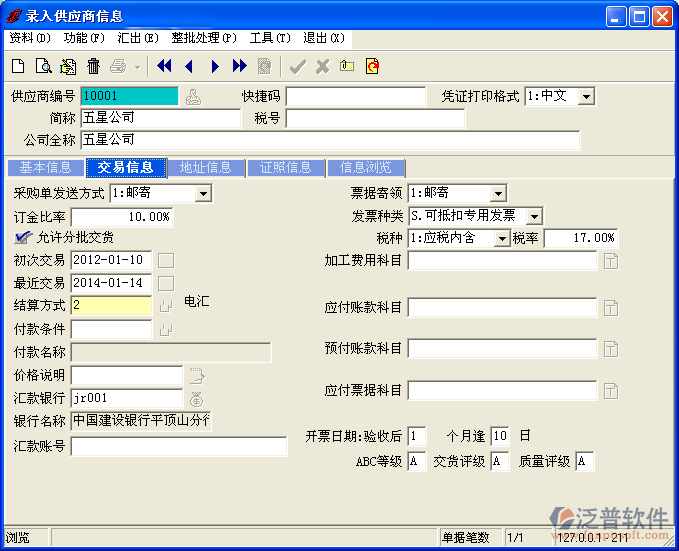Viewport: 679px width, 551px height.
Task: Open calendar button for 初次交易 date
Action: pyautogui.click(x=166, y=261)
